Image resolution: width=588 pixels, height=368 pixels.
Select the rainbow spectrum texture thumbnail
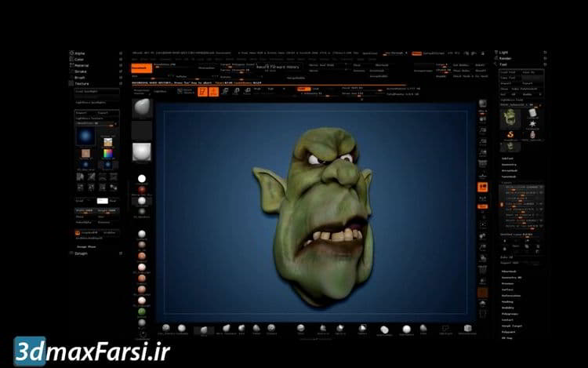pos(108,154)
